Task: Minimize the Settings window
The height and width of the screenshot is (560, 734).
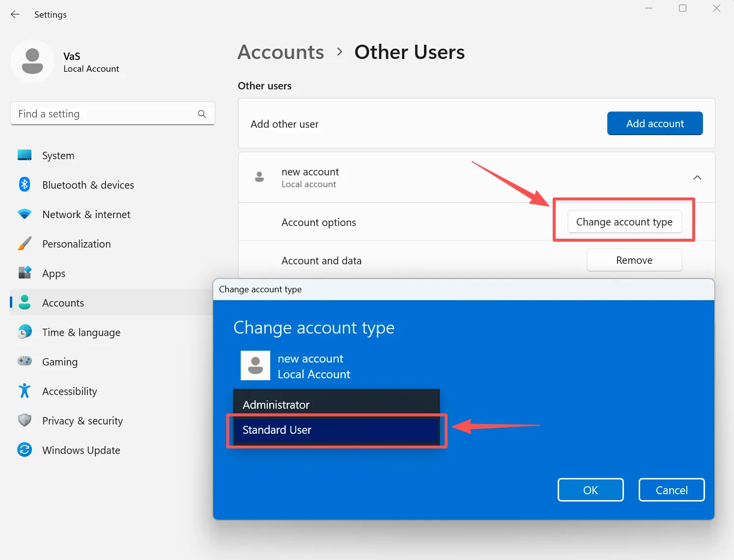Action: point(649,8)
